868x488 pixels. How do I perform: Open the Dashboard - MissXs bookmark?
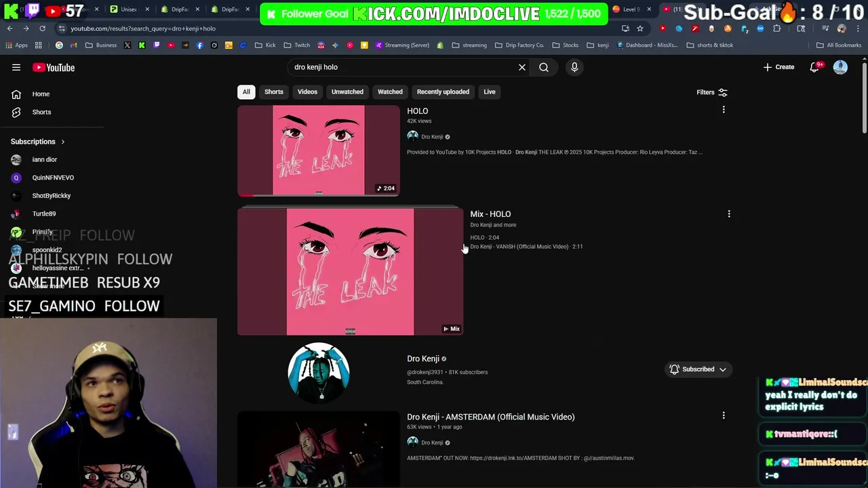tap(646, 45)
